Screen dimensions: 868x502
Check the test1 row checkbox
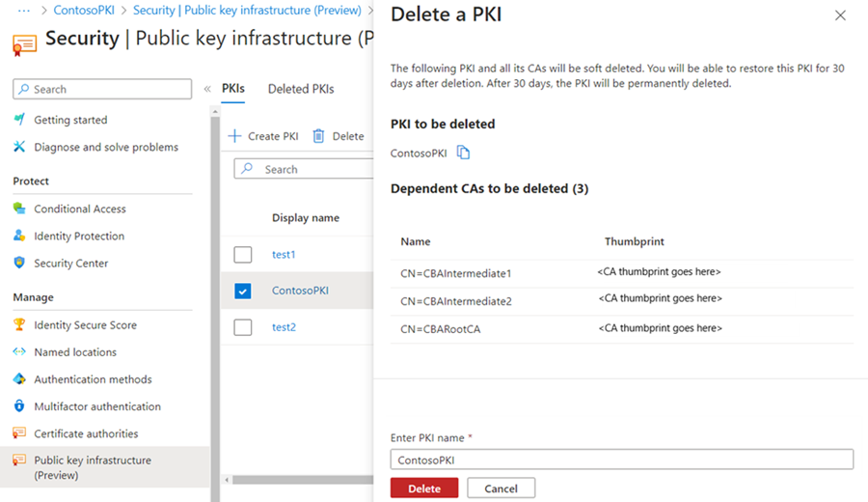pyautogui.click(x=242, y=254)
